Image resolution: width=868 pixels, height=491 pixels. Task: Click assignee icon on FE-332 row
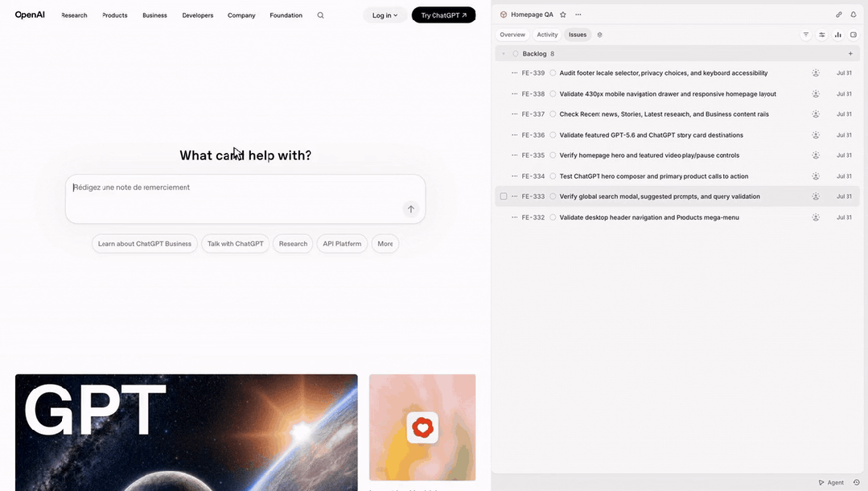[816, 217]
